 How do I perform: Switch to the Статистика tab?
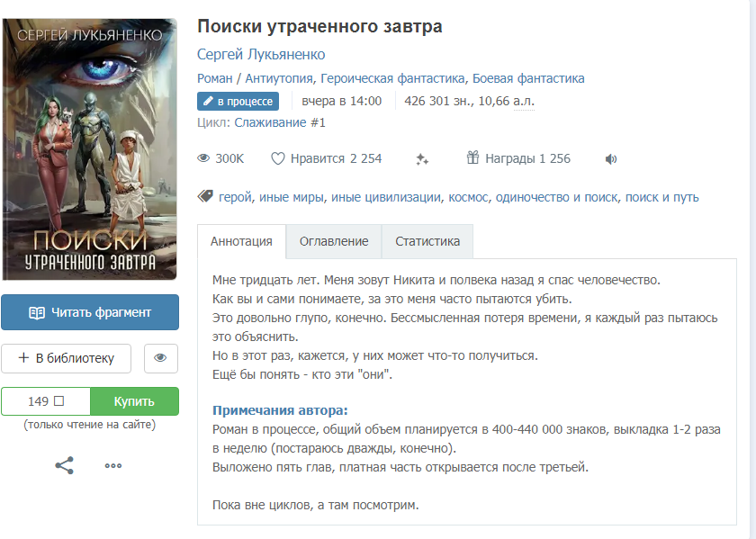[427, 241]
